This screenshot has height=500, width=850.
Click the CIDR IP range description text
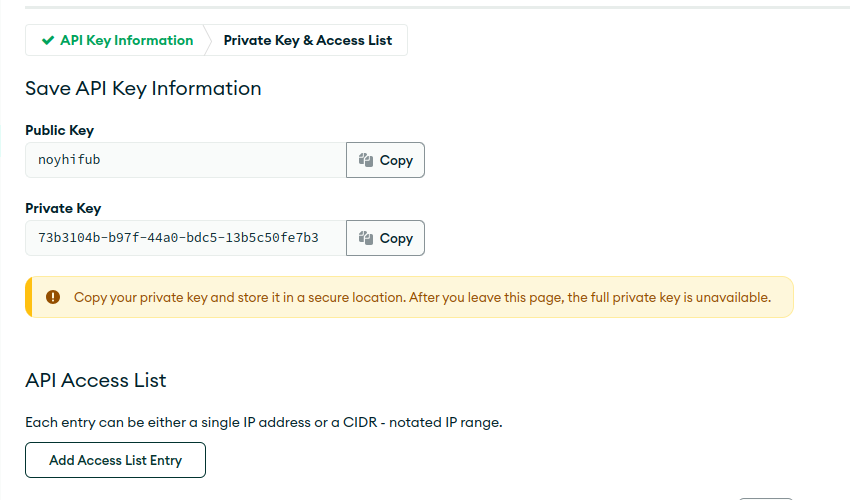point(263,422)
